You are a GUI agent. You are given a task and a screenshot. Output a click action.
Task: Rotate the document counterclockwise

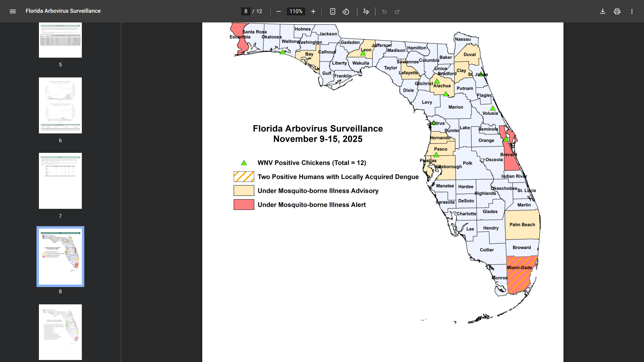pyautogui.click(x=346, y=11)
